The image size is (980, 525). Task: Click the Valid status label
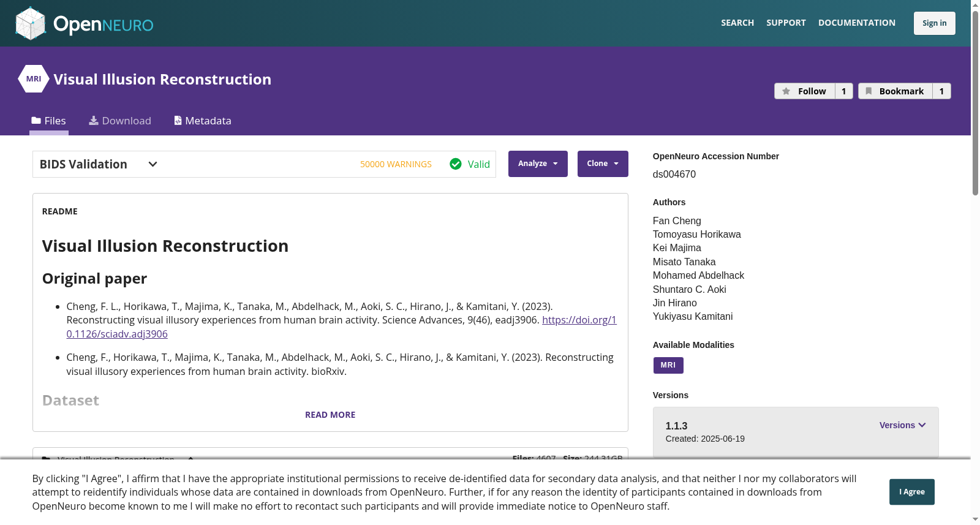point(479,164)
